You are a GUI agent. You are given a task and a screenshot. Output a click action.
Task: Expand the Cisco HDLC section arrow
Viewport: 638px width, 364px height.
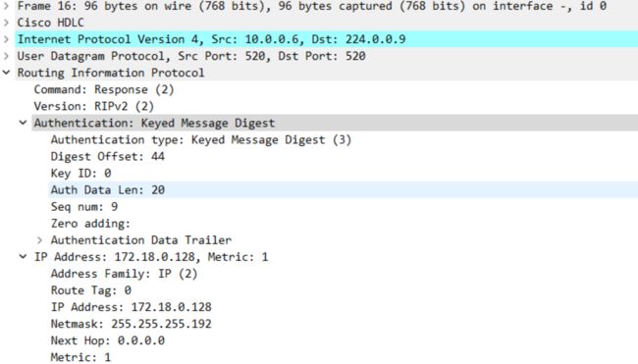click(x=6, y=23)
